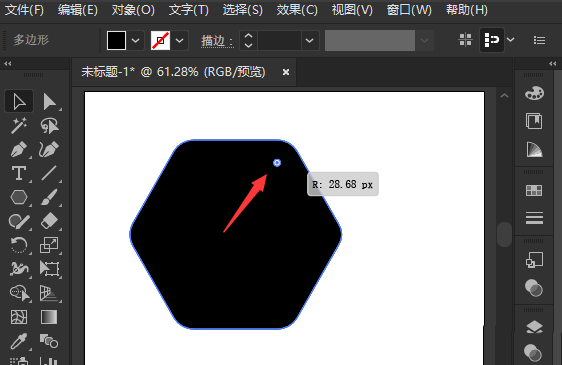Open the Libraries panel icon
The width and height of the screenshot is (562, 365).
click(x=534, y=121)
